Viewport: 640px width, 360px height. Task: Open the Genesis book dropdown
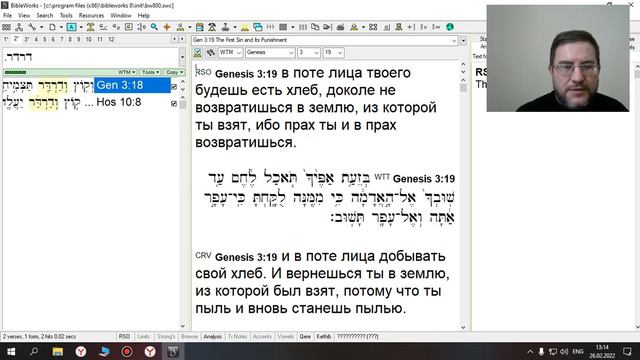tap(270, 53)
